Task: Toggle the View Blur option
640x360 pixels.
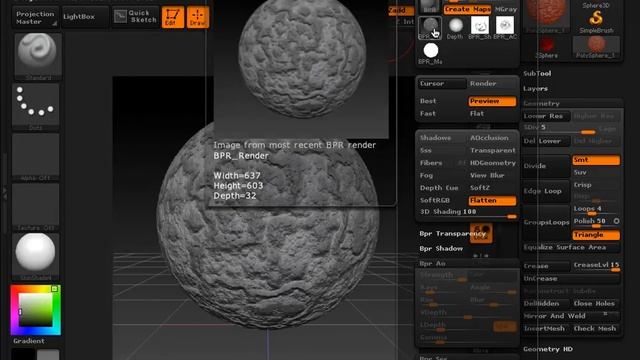Action: (492, 175)
